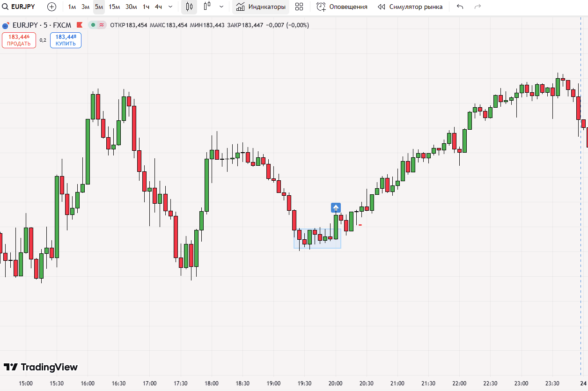Click the blue up-arrow marker on chart
588x391 pixels.
click(x=336, y=208)
